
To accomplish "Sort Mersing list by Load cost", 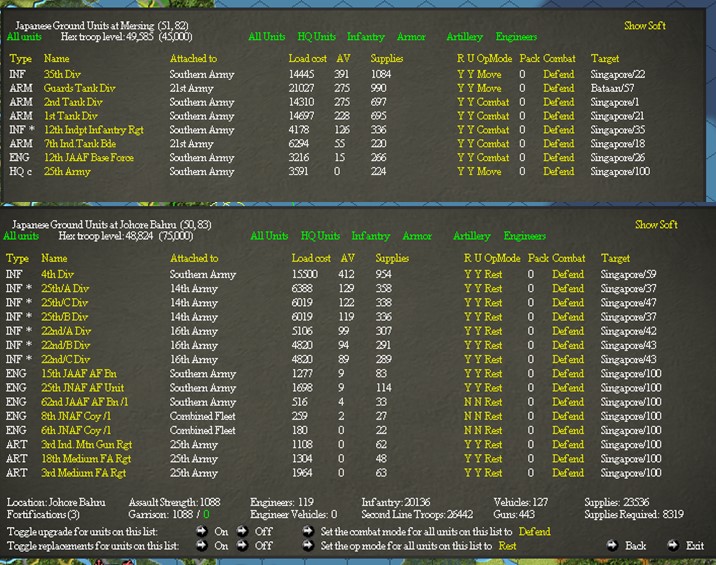I will [x=307, y=58].
